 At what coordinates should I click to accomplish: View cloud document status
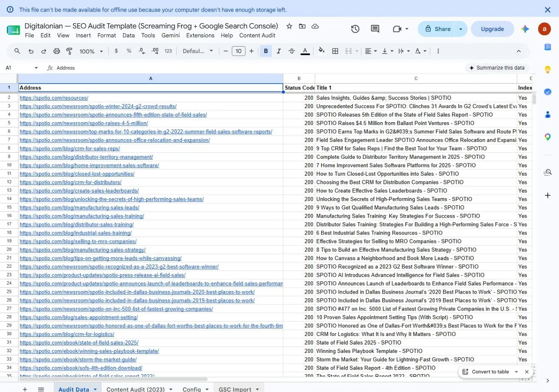(315, 26)
